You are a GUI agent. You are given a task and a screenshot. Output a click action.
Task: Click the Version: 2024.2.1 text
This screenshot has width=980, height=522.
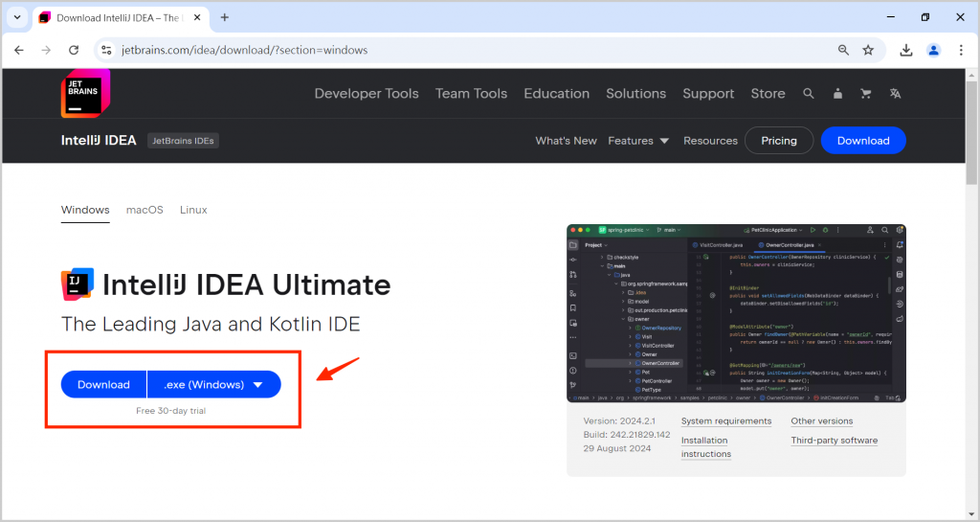[x=619, y=421]
